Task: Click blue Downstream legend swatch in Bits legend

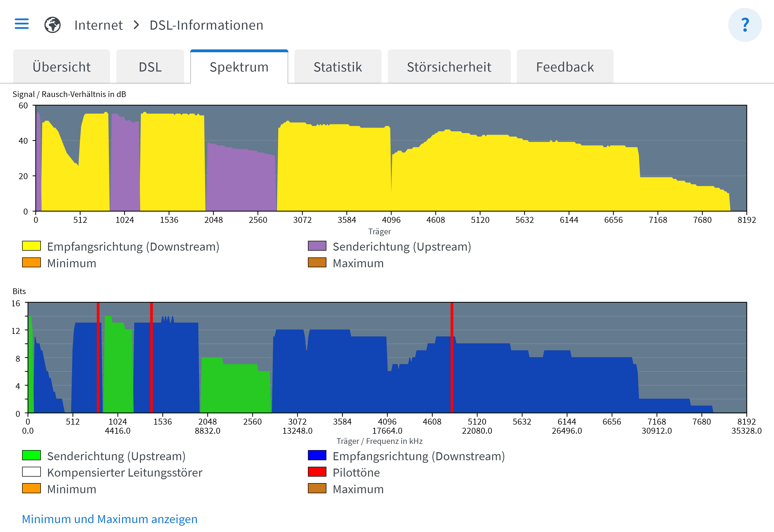Action: click(x=317, y=455)
